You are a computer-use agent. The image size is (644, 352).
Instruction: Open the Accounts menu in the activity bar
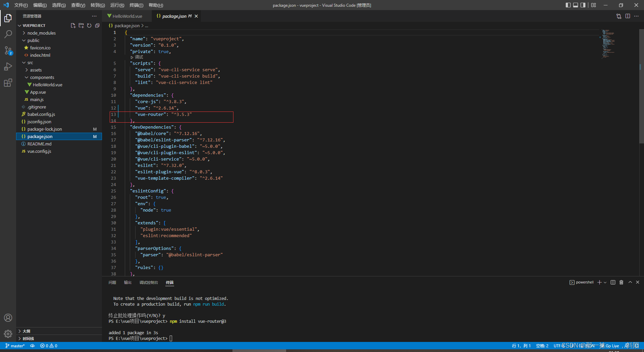(8, 318)
